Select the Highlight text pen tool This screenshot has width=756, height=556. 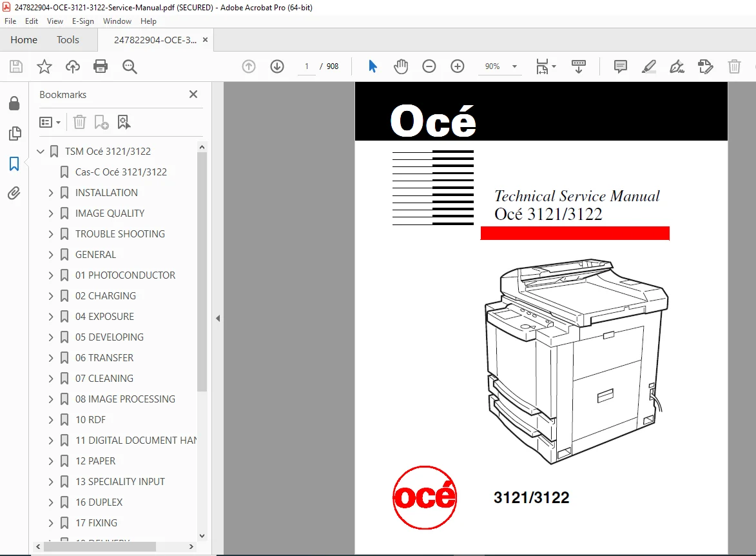[x=649, y=66]
